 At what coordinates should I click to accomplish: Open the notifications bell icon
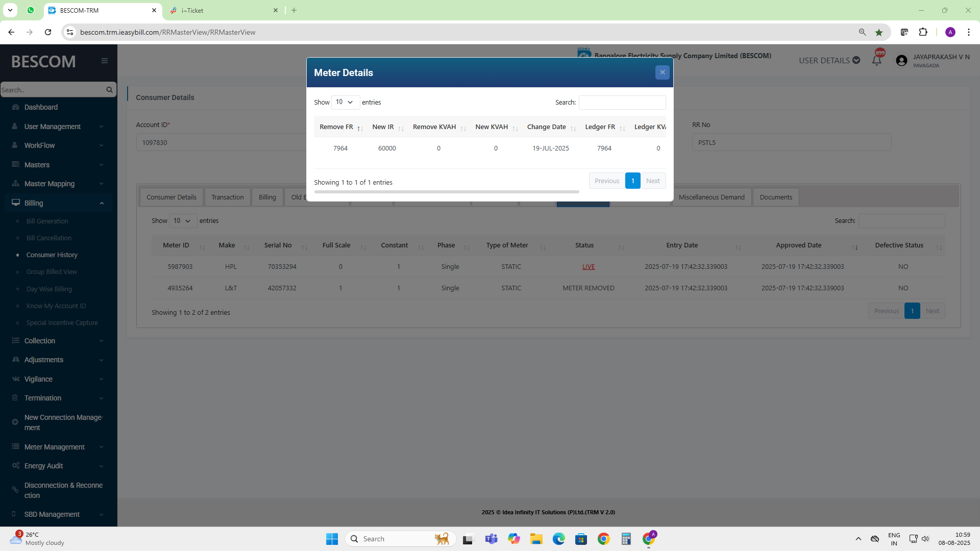876,61
